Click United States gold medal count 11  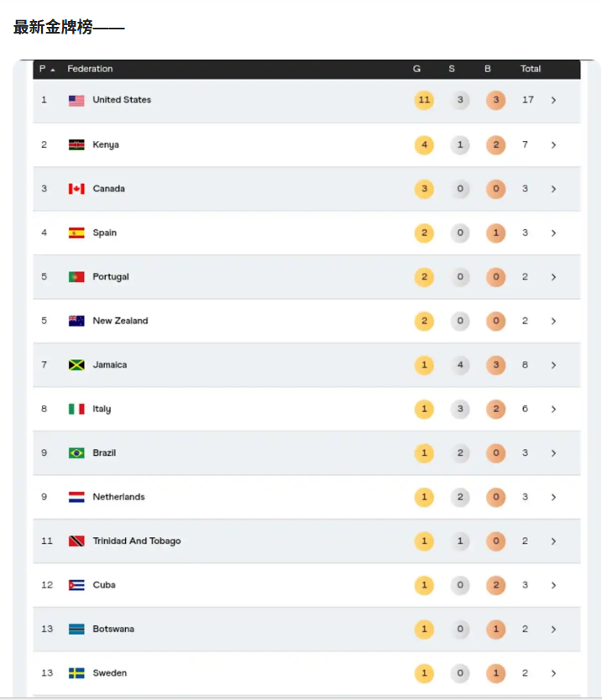click(424, 100)
